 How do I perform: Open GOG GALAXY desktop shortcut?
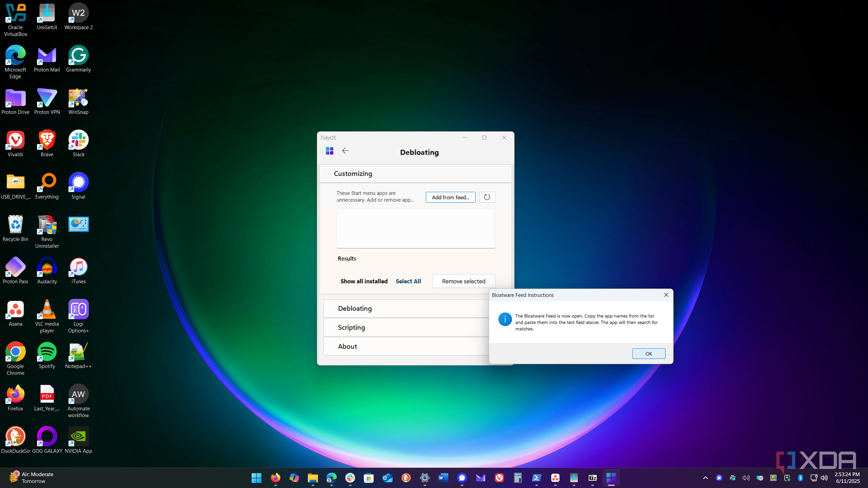coord(47,440)
